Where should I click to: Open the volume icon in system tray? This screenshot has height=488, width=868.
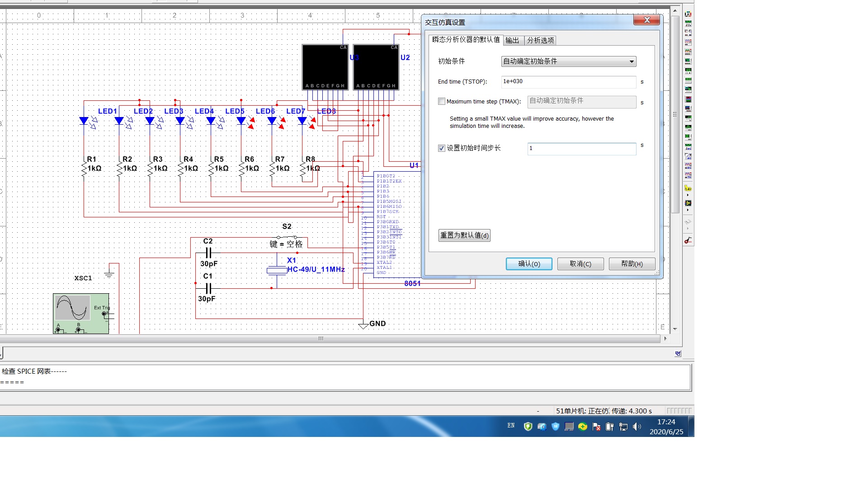(637, 427)
